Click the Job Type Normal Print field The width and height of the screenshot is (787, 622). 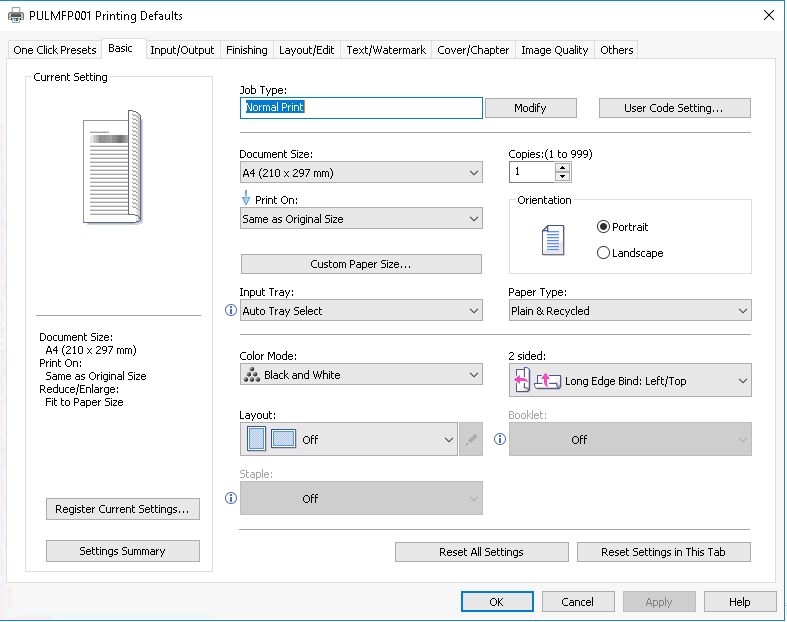361,108
